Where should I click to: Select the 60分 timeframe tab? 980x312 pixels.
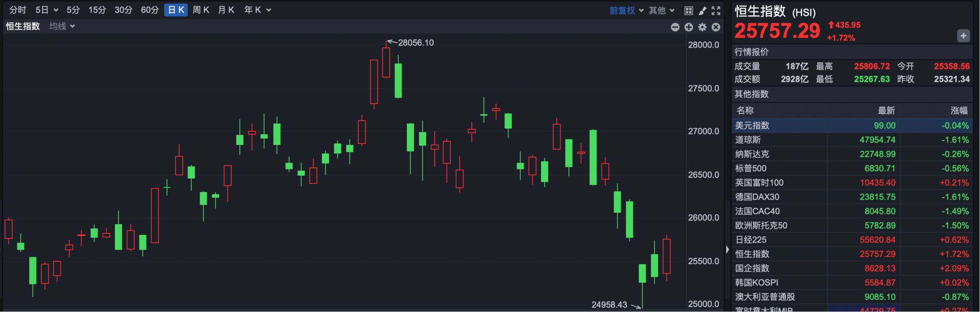click(x=150, y=10)
